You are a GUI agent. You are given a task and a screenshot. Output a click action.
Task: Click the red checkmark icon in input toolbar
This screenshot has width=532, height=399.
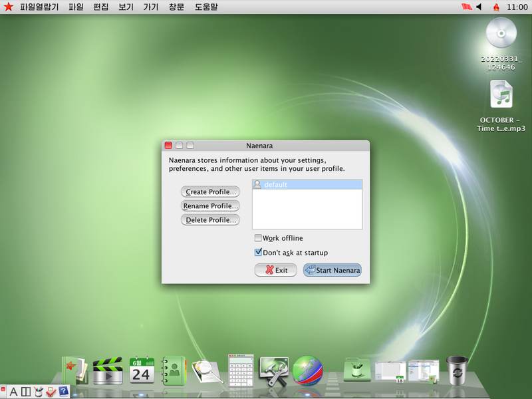coord(51,392)
